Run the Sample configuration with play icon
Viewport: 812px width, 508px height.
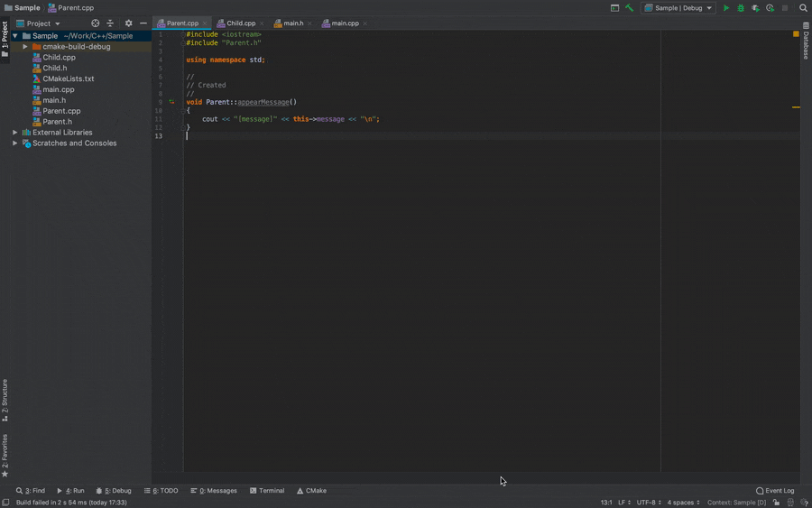726,8
